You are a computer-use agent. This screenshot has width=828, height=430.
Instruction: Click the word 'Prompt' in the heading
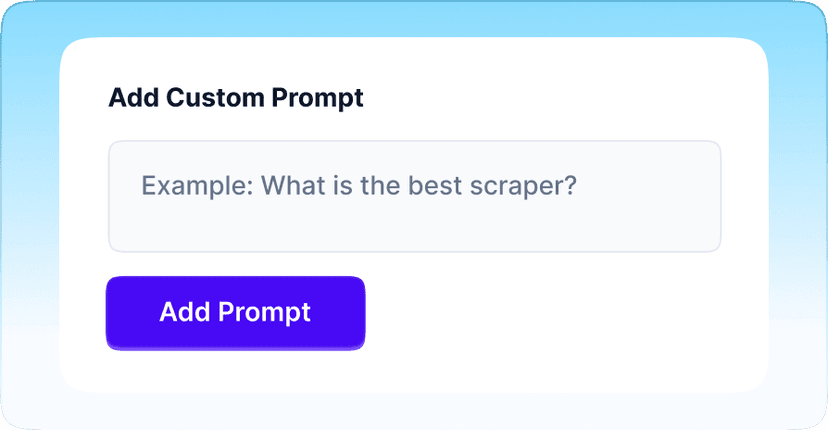pyautogui.click(x=317, y=98)
